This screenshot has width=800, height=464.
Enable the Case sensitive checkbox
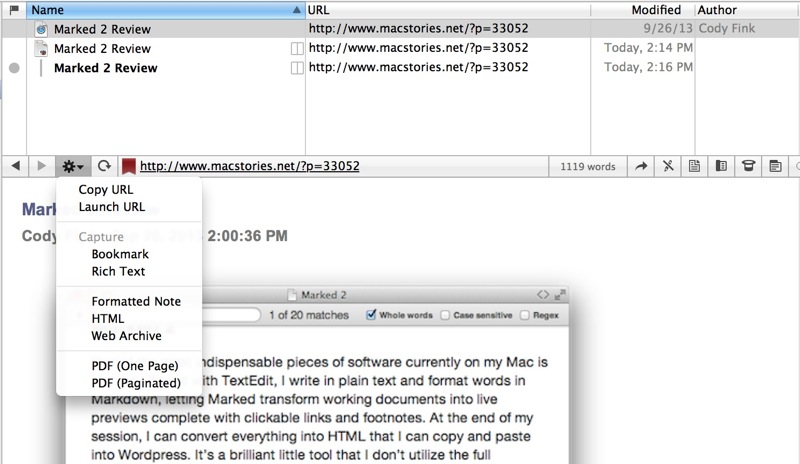445,315
